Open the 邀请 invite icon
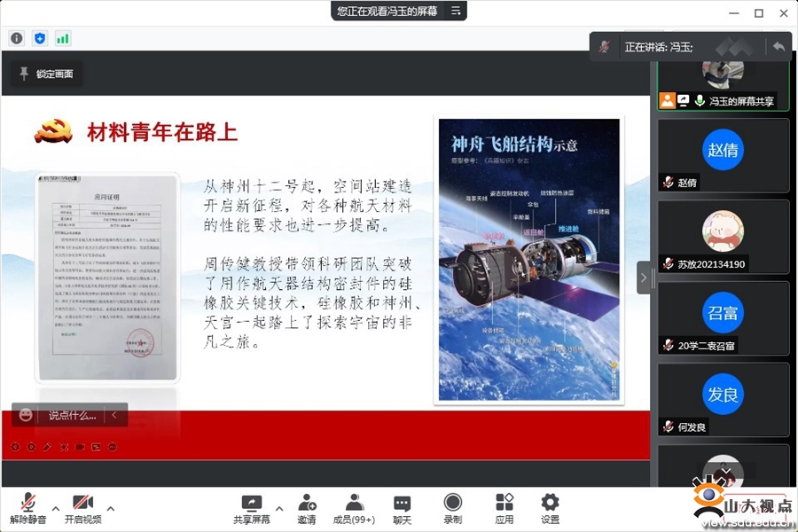Screen dimensions: 798x532 click(307, 503)
